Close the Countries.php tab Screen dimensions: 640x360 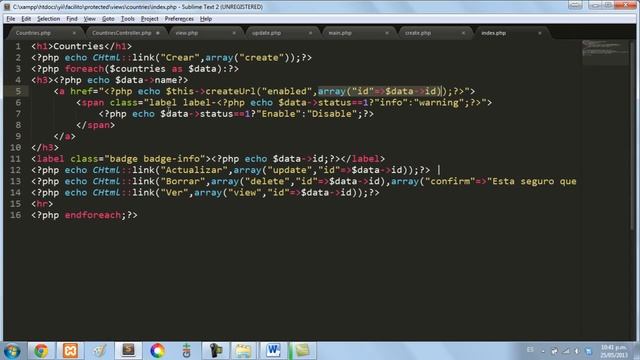[x=74, y=33]
